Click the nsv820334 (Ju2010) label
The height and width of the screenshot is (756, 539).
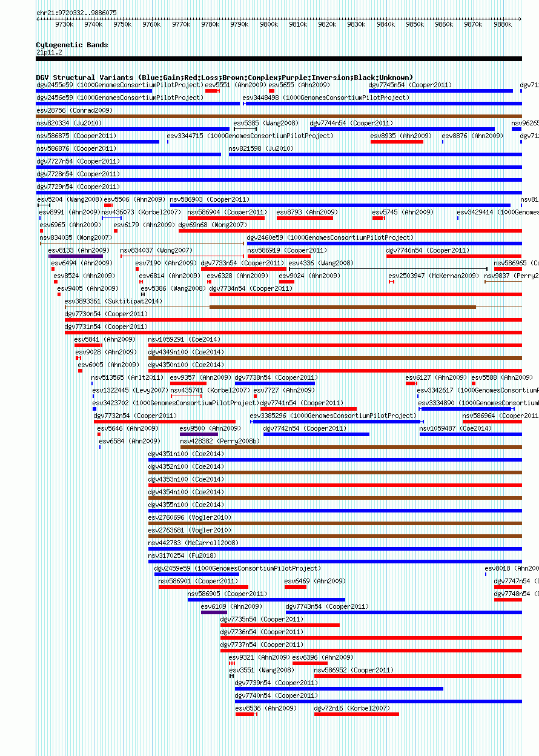(x=69, y=123)
